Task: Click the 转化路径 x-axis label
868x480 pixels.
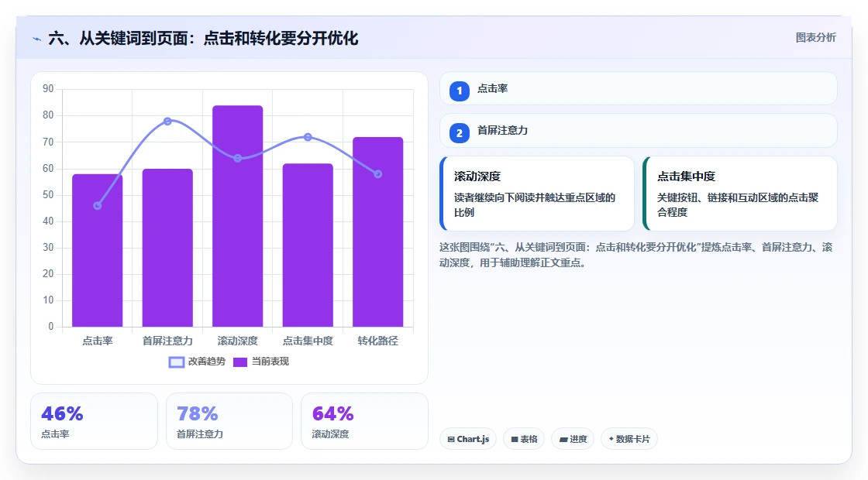Action: (x=378, y=341)
